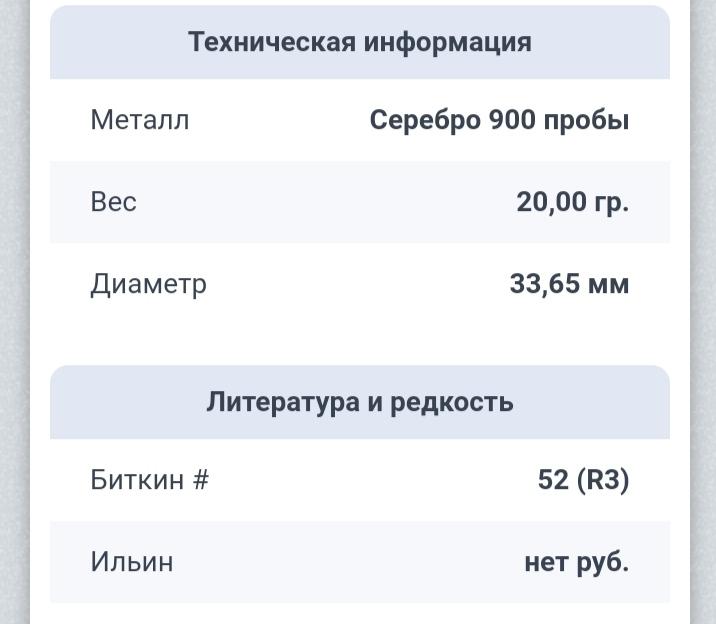Click the Серебро 900 пробы value

pyautogui.click(x=499, y=121)
